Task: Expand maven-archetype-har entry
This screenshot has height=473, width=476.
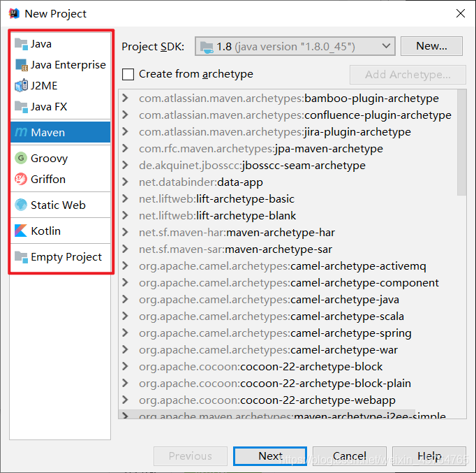Action: click(125, 232)
